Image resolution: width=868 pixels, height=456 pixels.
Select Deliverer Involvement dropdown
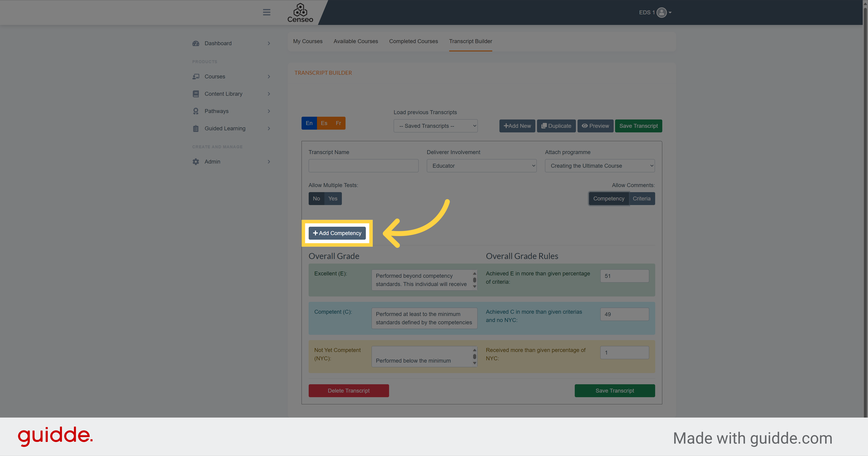[482, 166]
